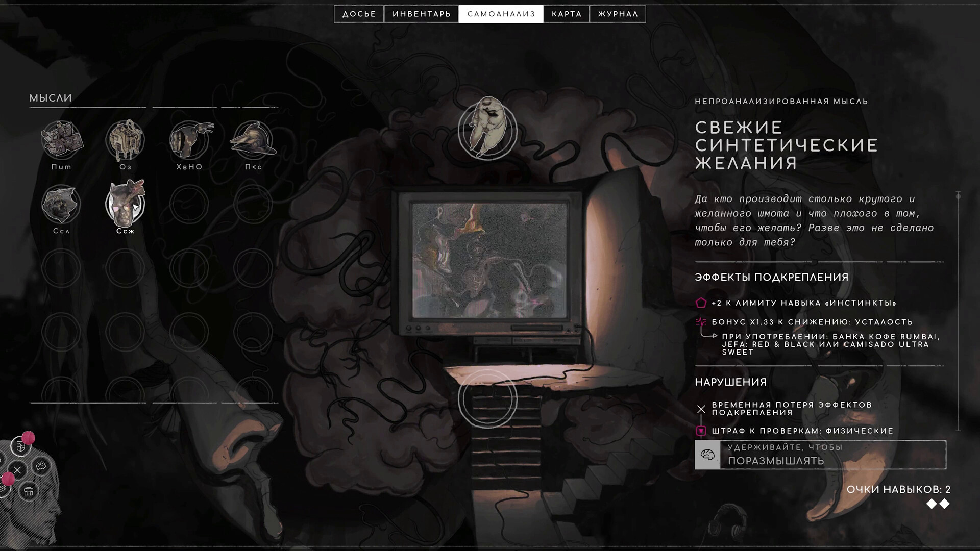Image resolution: width=980 pixels, height=551 pixels.
Task: Open the «Карта» tab
Action: tap(567, 14)
